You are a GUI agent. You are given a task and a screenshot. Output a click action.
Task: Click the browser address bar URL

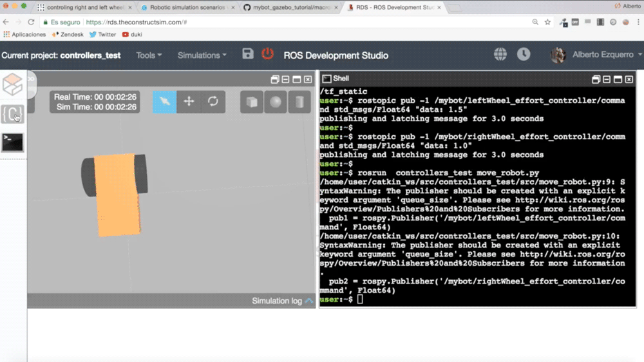tap(137, 22)
